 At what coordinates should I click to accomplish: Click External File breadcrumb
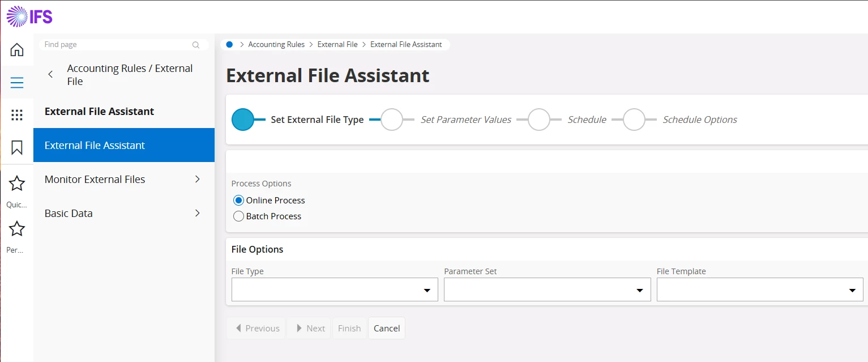(337, 44)
